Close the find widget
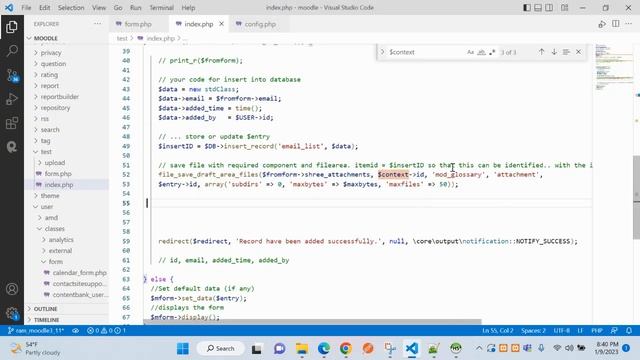This screenshot has height=360, width=640. (578, 52)
